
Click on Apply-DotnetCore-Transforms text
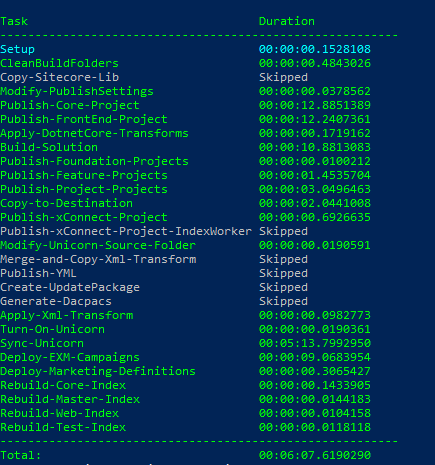[x=94, y=133]
